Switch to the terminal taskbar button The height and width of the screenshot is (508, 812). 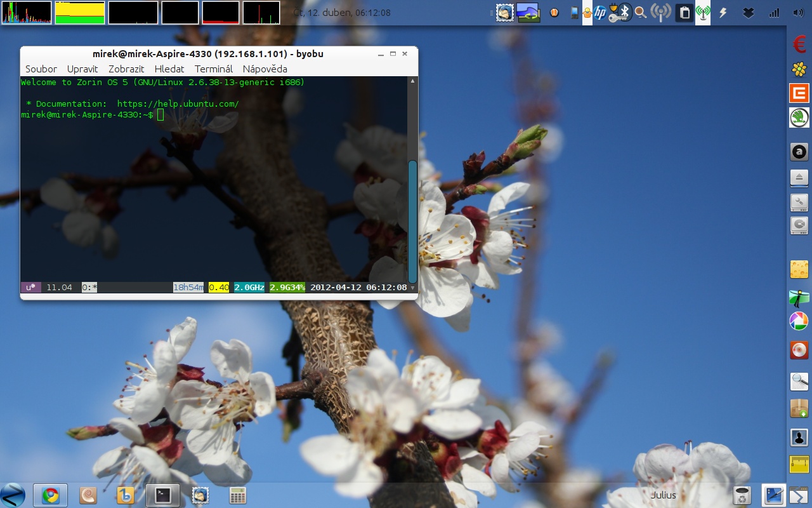(163, 495)
